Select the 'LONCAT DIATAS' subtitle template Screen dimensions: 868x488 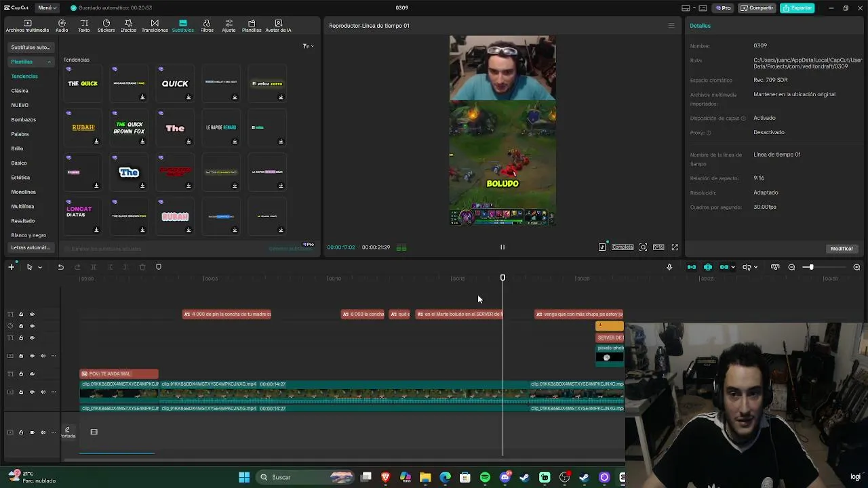(83, 216)
